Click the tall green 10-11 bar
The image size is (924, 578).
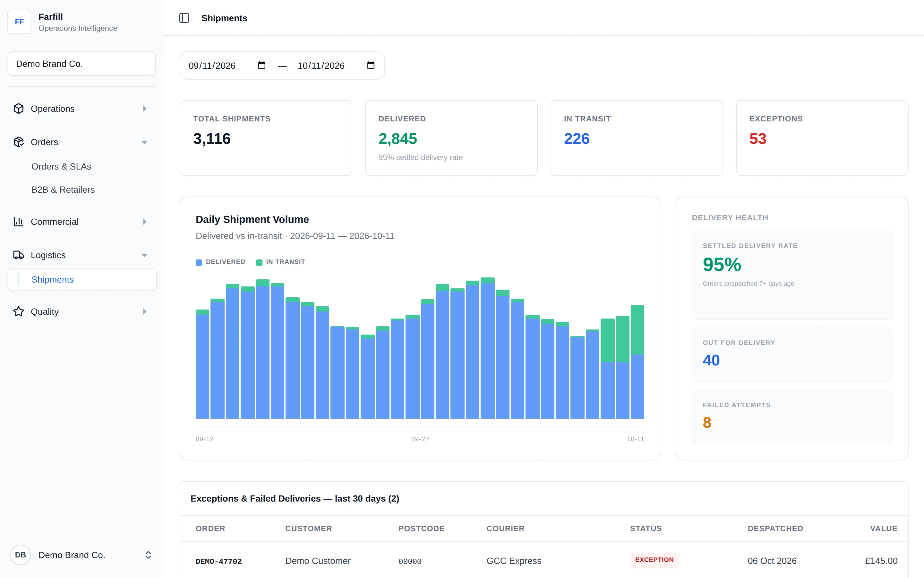(637, 330)
